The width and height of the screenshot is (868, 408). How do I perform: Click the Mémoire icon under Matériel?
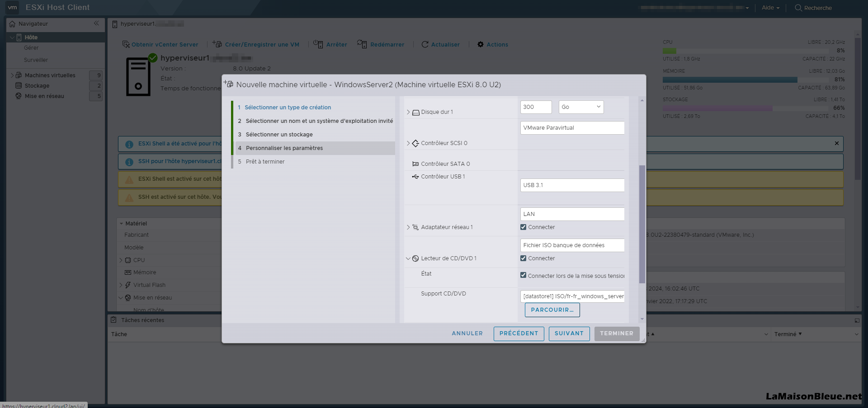[128, 272]
